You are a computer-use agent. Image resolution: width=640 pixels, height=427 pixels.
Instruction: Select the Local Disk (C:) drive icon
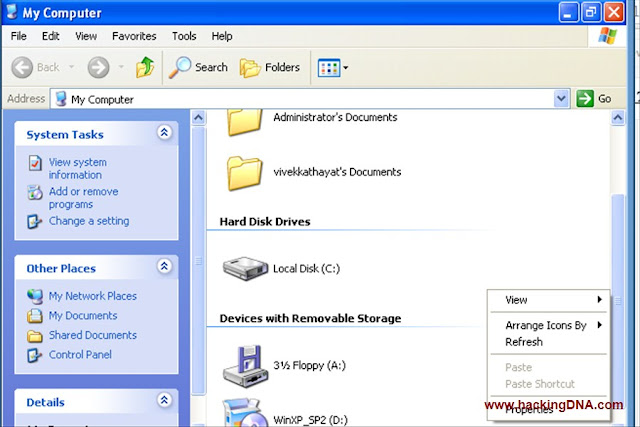point(245,268)
